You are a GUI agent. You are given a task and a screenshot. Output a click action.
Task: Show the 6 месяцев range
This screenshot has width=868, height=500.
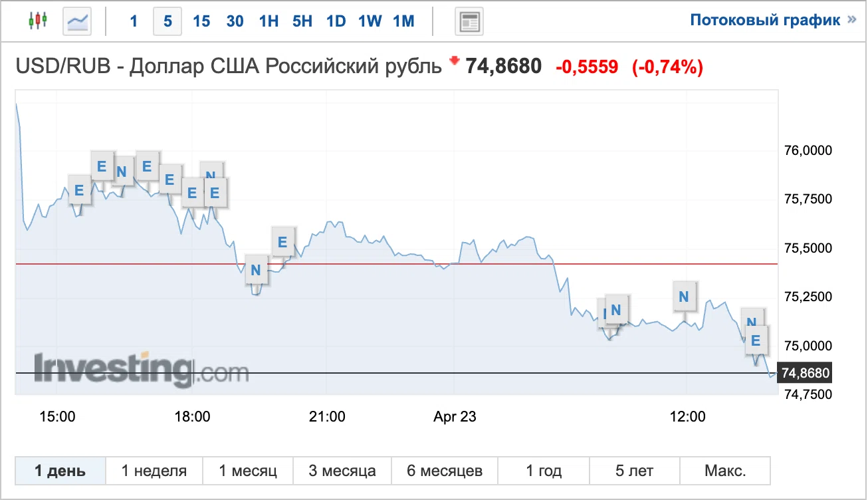pyautogui.click(x=445, y=471)
